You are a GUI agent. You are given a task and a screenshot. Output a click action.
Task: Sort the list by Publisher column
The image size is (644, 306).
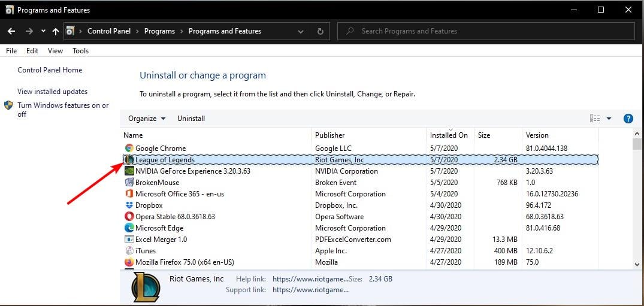pos(330,135)
